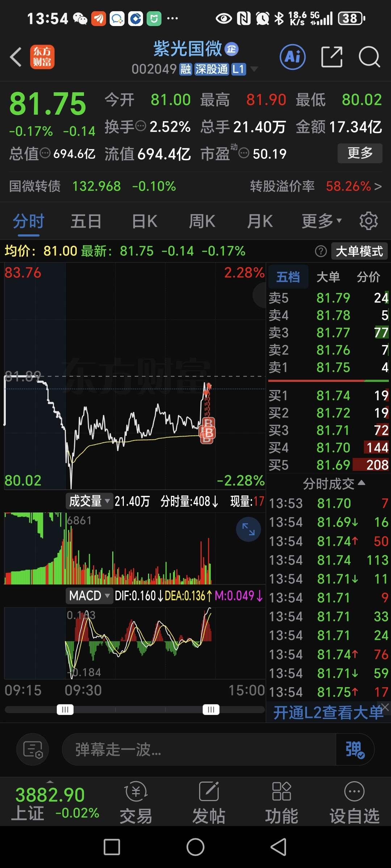Image resolution: width=391 pixels, height=868 pixels.
Task: Tap right handle of time range slider
Action: [x=211, y=710]
